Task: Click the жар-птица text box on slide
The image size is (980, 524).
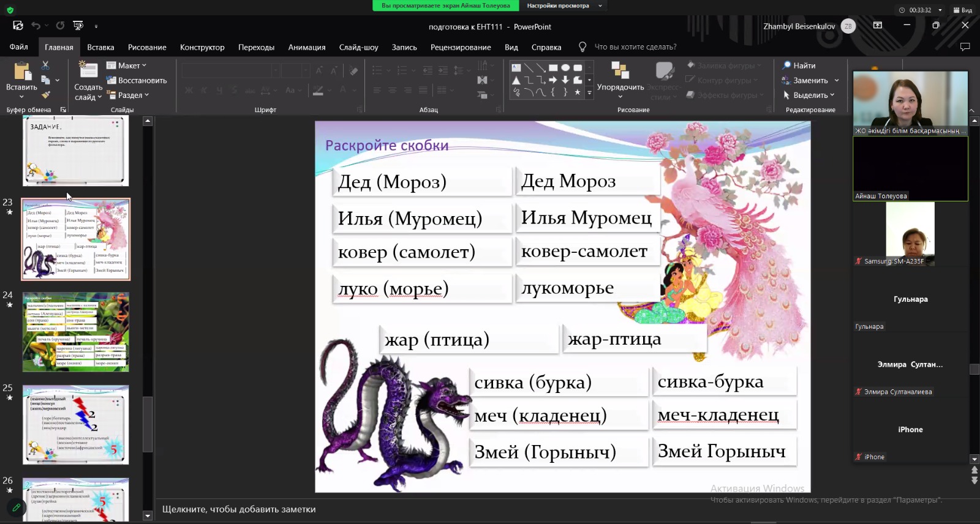Action: coord(635,339)
